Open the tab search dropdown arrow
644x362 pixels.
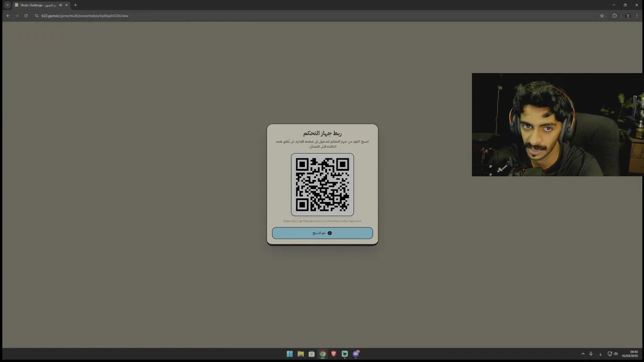click(7, 5)
